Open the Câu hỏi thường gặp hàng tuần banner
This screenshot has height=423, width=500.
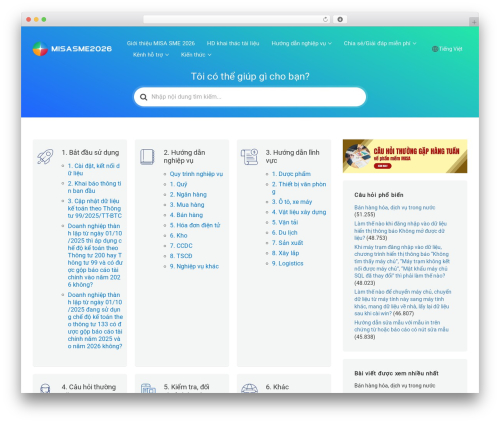(405, 156)
